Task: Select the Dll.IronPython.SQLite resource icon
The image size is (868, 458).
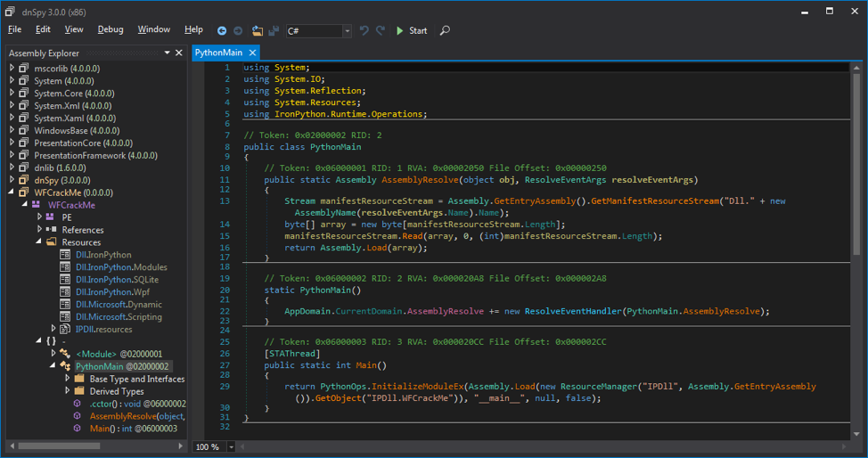Action: pyautogui.click(x=65, y=280)
